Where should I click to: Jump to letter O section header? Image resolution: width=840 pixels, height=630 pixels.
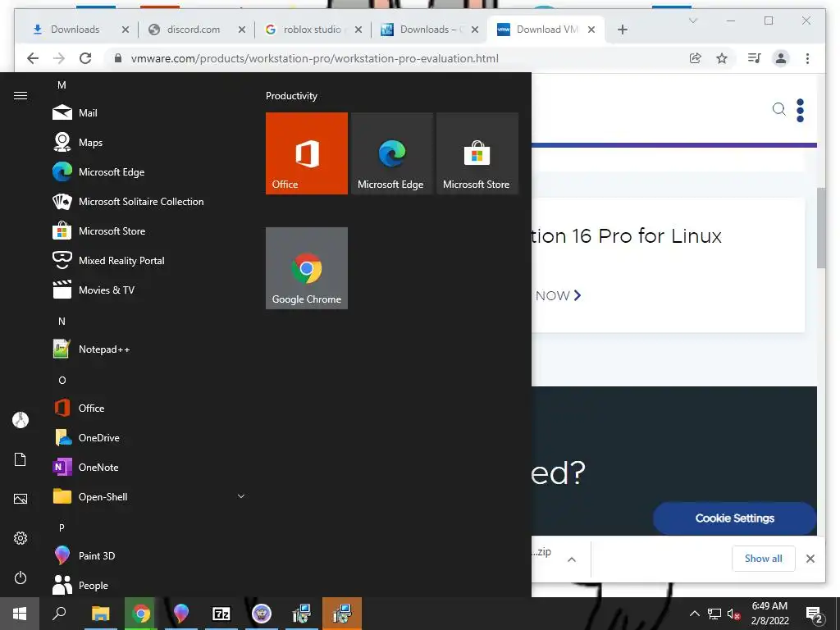(62, 381)
